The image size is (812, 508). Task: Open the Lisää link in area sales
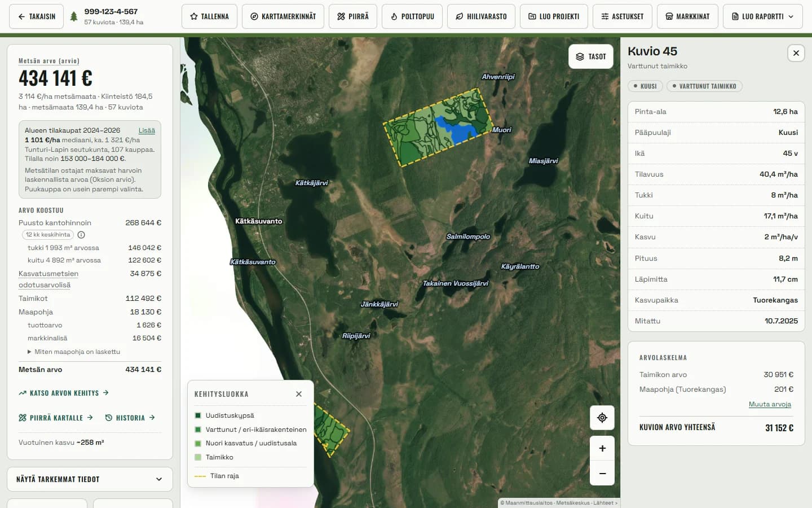click(147, 130)
